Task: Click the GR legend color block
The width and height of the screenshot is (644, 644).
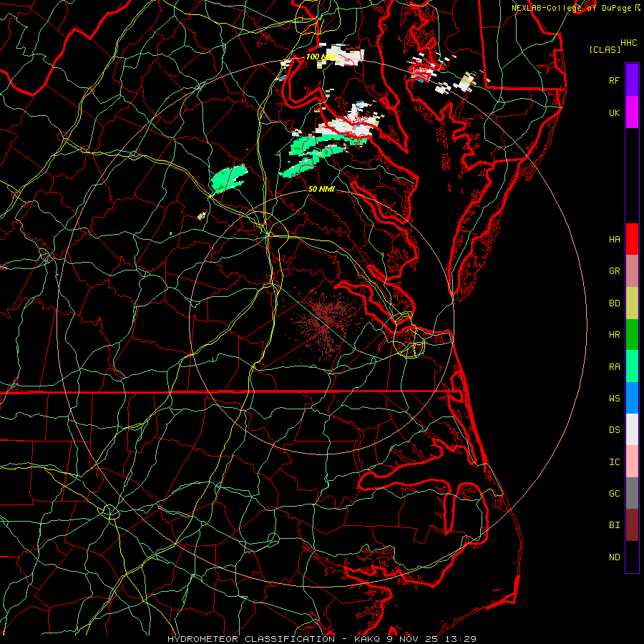Action: (x=632, y=271)
